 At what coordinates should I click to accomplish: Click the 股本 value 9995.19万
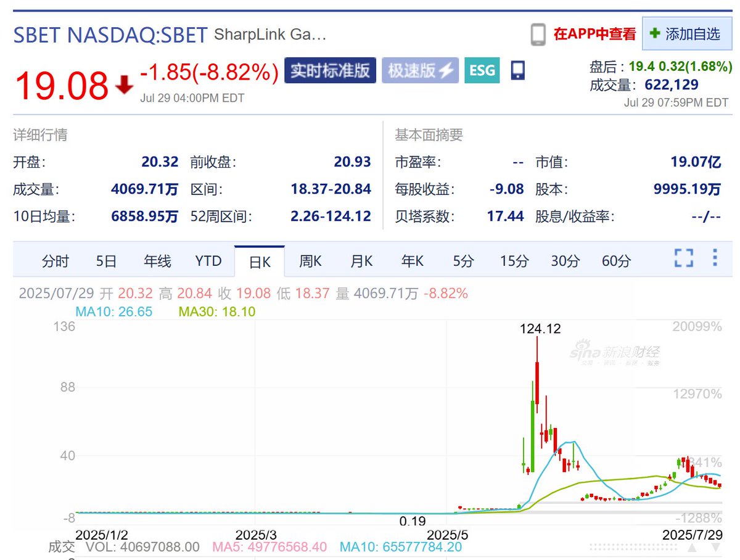click(688, 189)
